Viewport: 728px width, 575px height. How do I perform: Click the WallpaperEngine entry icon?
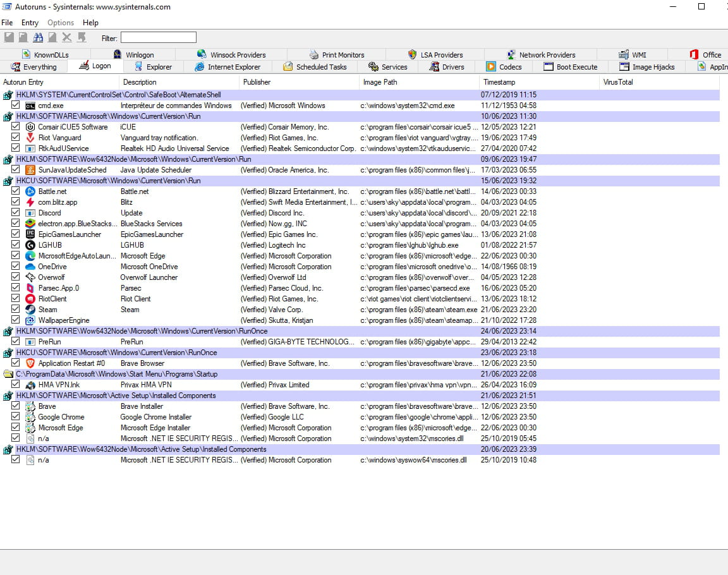coord(30,320)
